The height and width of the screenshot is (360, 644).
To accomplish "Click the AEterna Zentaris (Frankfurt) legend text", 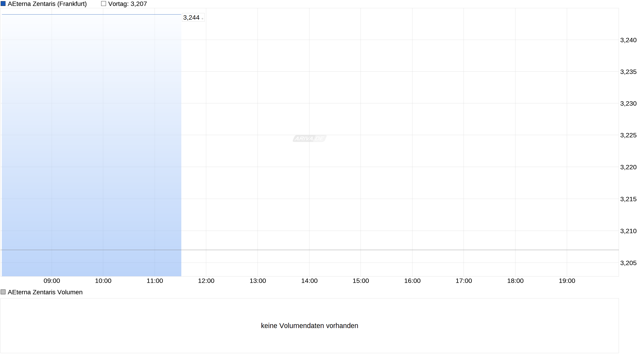I will (47, 4).
